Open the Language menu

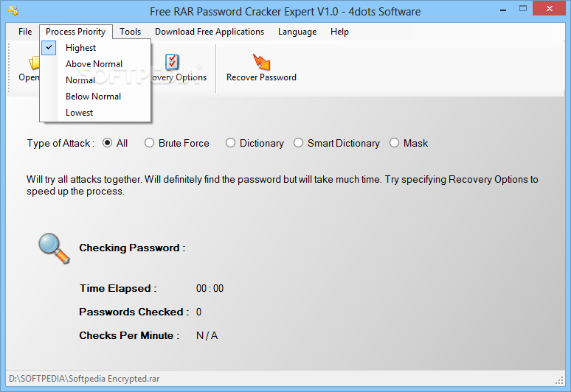click(x=297, y=32)
